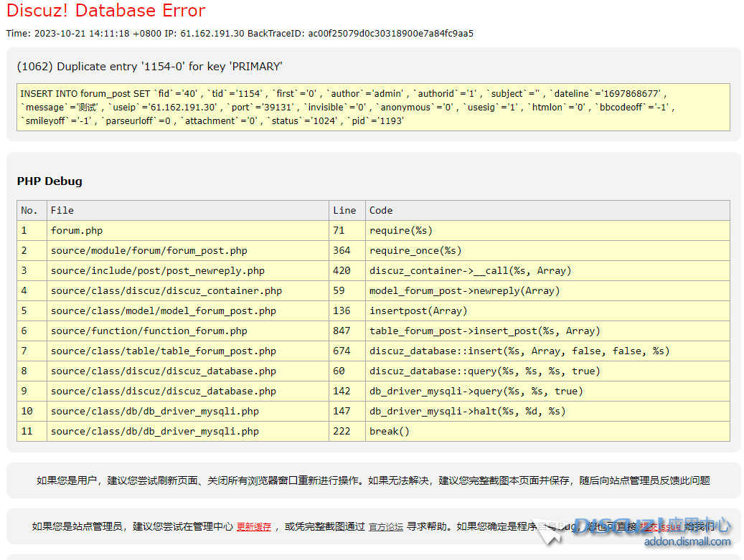Click the table_forum_post->insert_post code cell

pyautogui.click(x=485, y=331)
